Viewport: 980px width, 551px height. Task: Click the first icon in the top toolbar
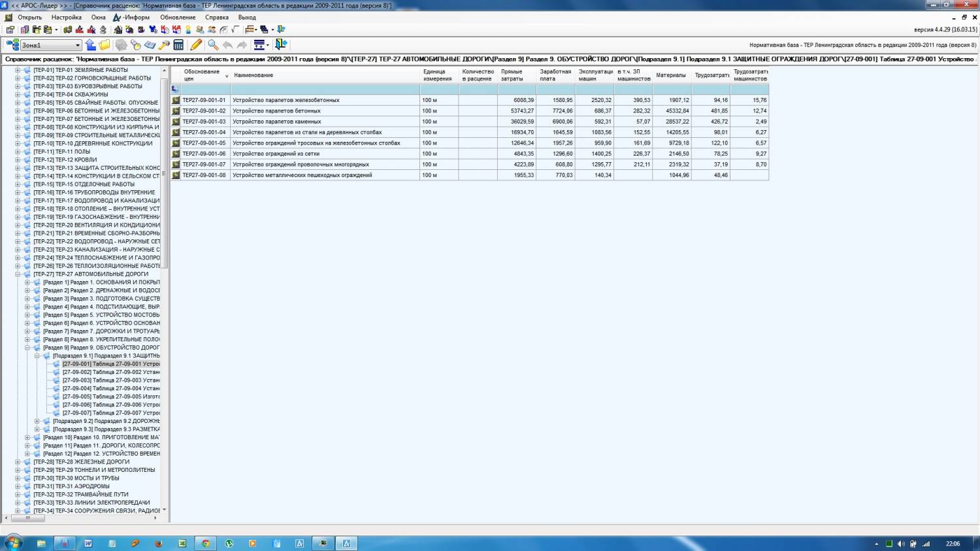pyautogui.click(x=9, y=29)
